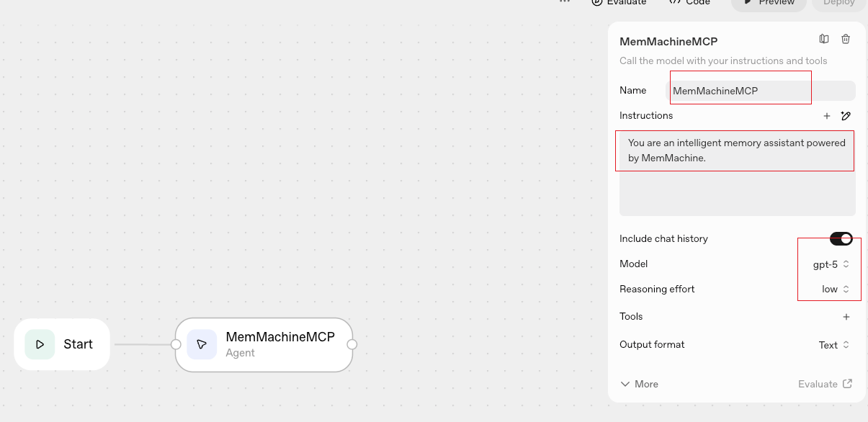Add a tool with the Tools plus icon

tap(846, 317)
